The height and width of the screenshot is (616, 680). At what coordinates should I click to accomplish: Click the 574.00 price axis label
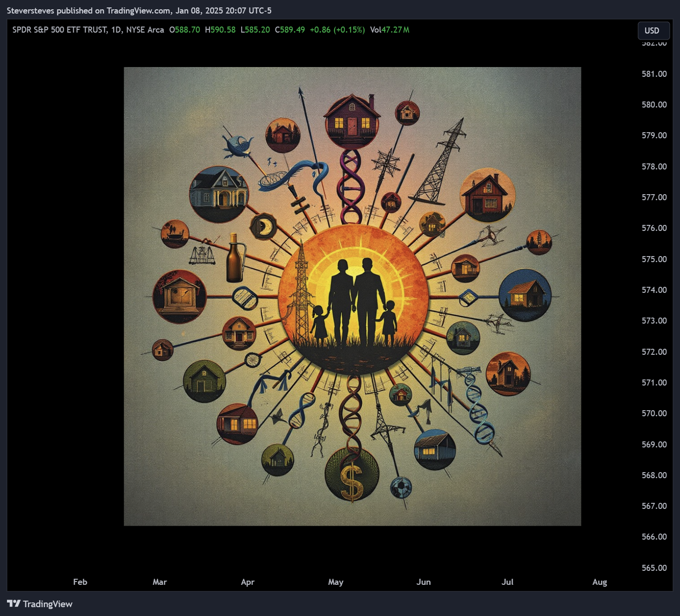click(654, 290)
